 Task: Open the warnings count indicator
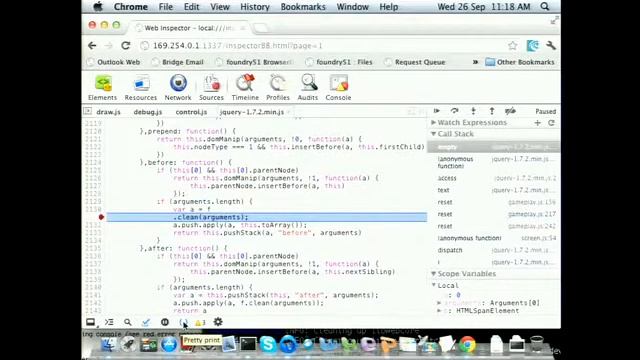pos(200,322)
